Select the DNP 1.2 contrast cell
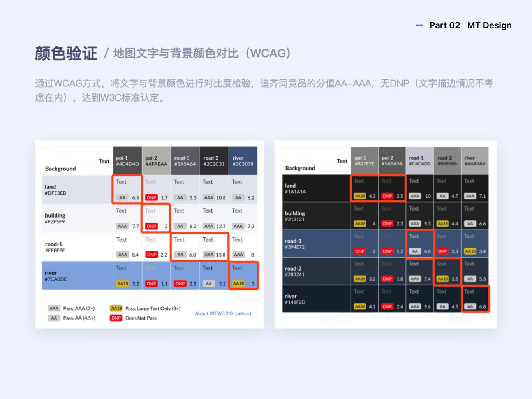532x399 pixels. tap(392, 244)
